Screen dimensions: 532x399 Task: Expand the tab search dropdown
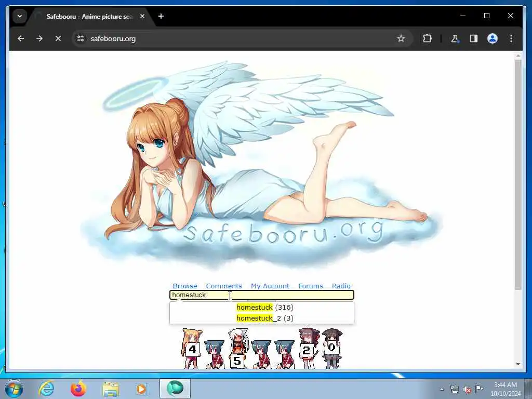click(x=20, y=16)
